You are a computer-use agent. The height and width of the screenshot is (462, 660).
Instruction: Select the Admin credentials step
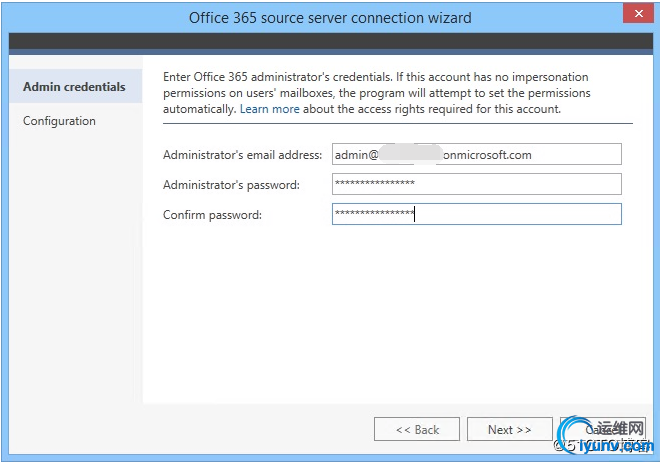[76, 86]
